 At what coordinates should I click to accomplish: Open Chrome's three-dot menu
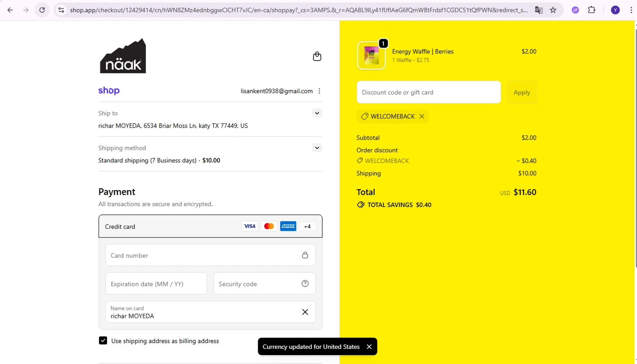click(x=631, y=10)
